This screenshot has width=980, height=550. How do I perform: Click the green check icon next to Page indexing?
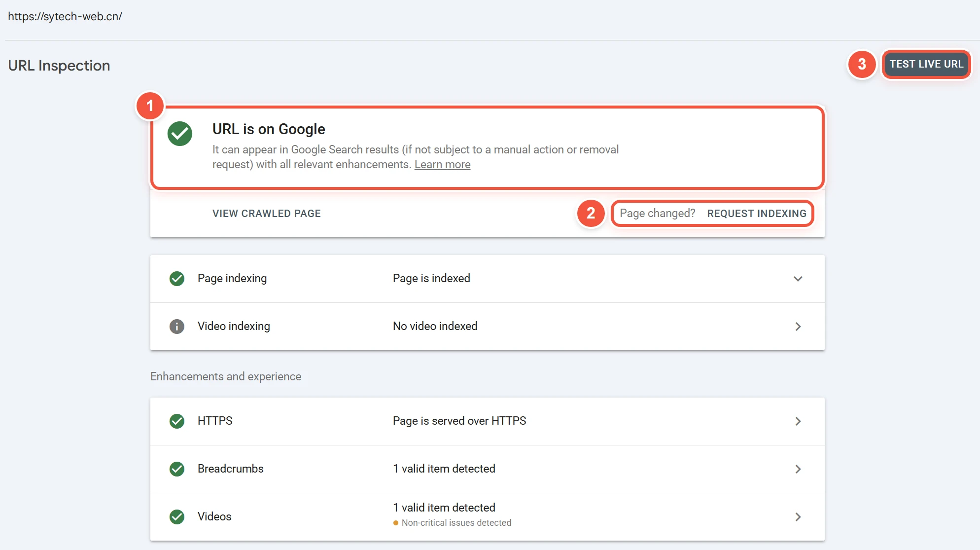pyautogui.click(x=177, y=279)
